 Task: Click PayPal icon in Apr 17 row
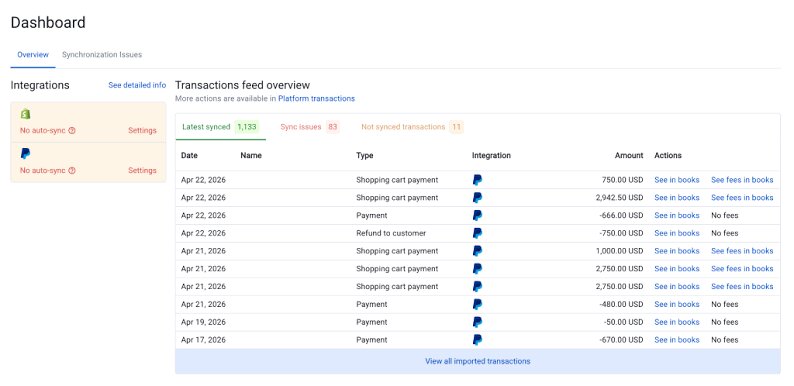[x=477, y=340]
